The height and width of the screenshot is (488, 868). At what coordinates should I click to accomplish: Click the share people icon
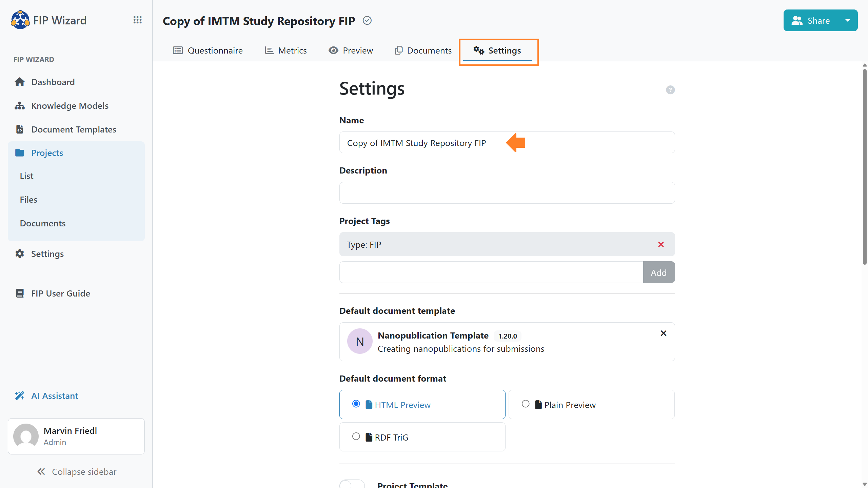coord(797,21)
